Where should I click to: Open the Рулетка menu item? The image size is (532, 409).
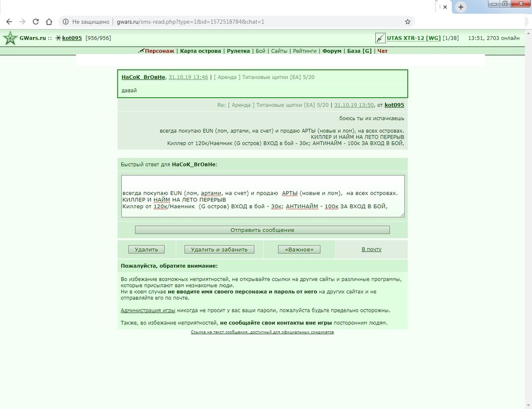click(238, 51)
